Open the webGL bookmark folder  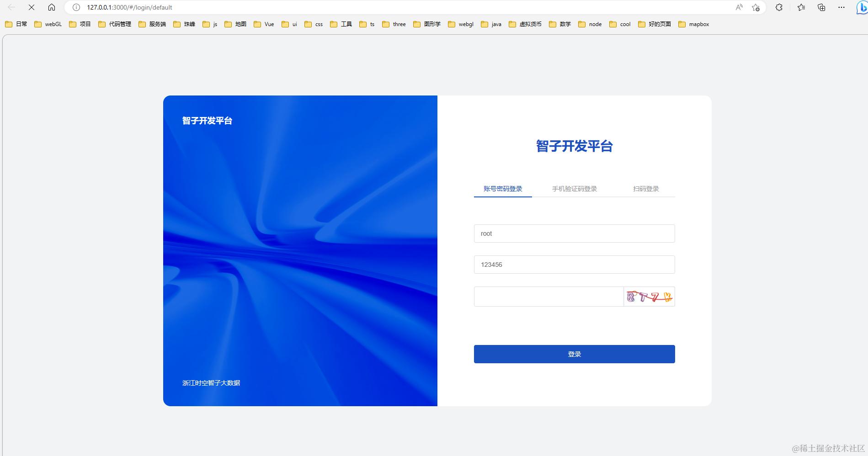(48, 24)
